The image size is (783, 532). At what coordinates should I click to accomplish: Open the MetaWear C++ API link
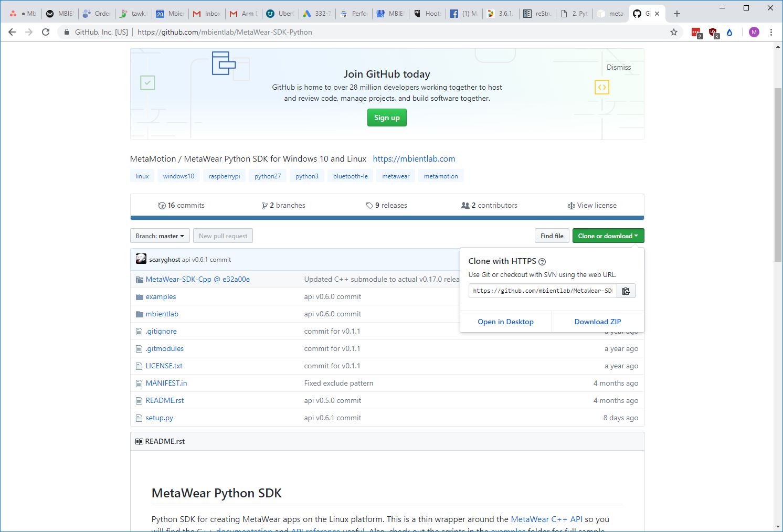click(x=546, y=519)
